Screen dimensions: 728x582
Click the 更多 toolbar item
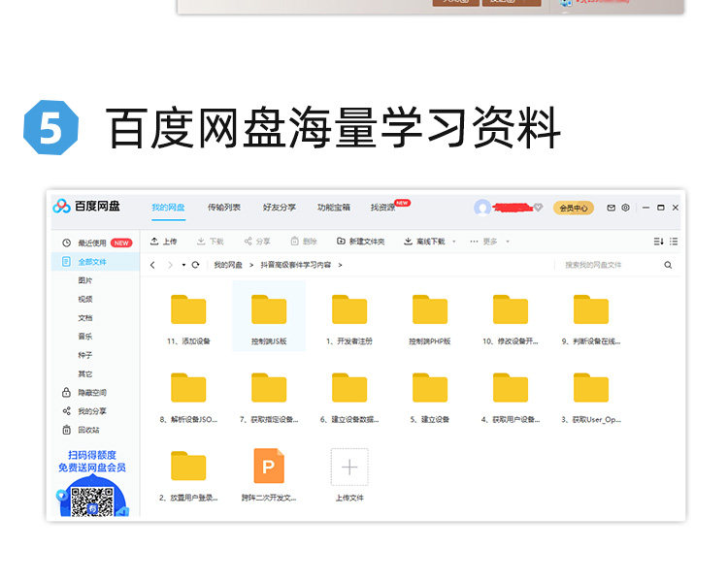pos(483,242)
